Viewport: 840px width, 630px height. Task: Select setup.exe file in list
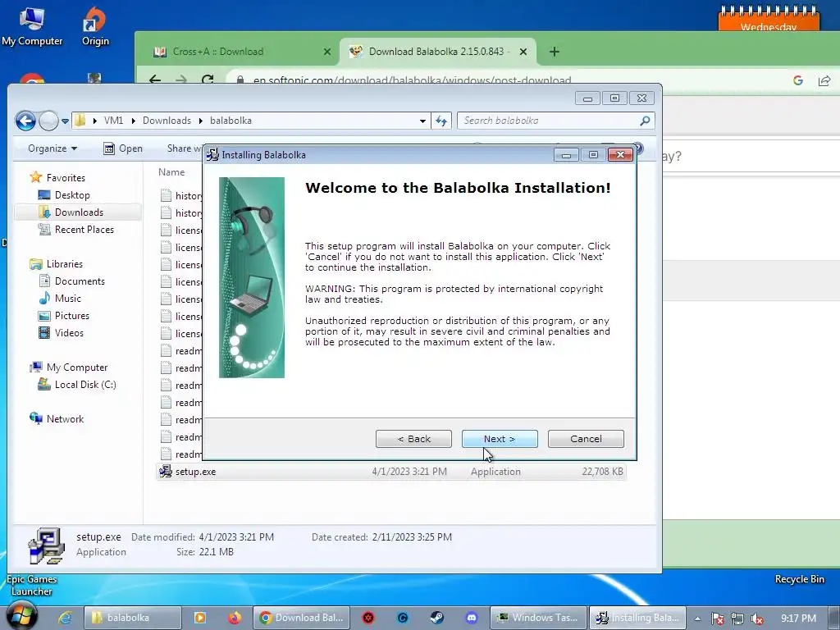[x=391, y=472]
